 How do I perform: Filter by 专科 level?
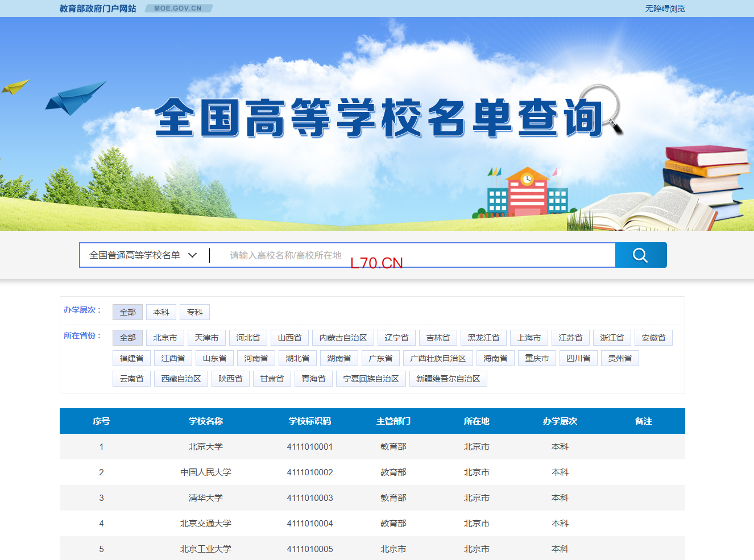194,312
